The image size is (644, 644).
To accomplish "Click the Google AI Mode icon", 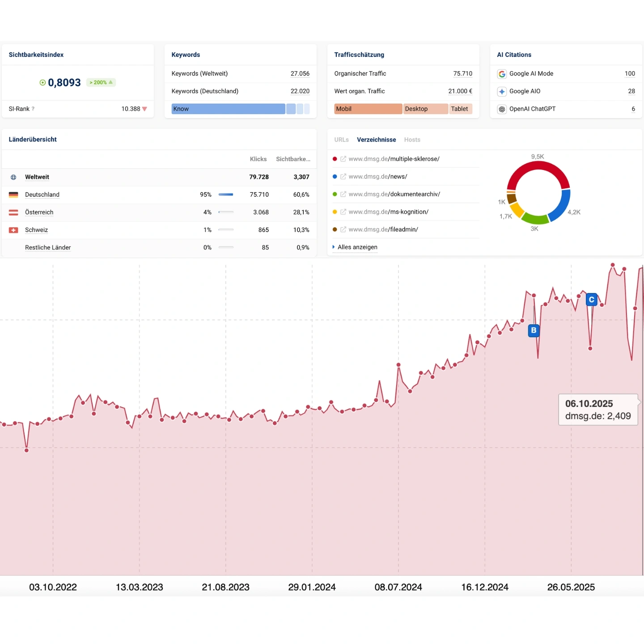I will coord(502,74).
